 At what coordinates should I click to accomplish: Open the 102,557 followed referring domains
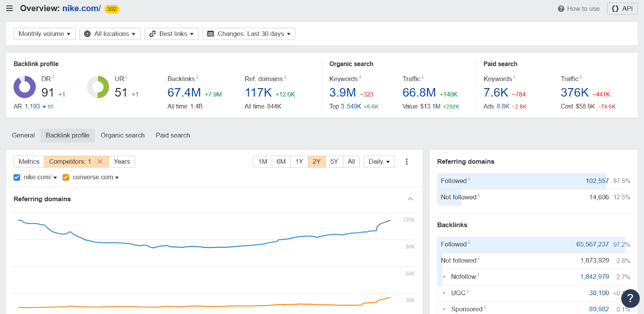point(597,181)
